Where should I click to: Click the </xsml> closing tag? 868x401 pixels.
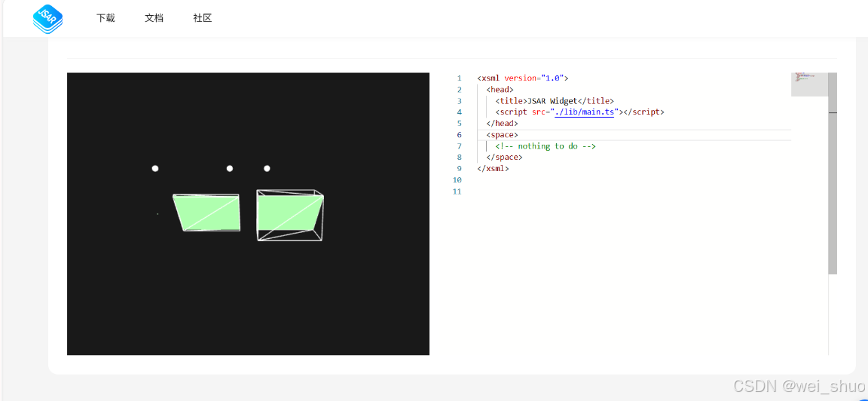coord(493,168)
